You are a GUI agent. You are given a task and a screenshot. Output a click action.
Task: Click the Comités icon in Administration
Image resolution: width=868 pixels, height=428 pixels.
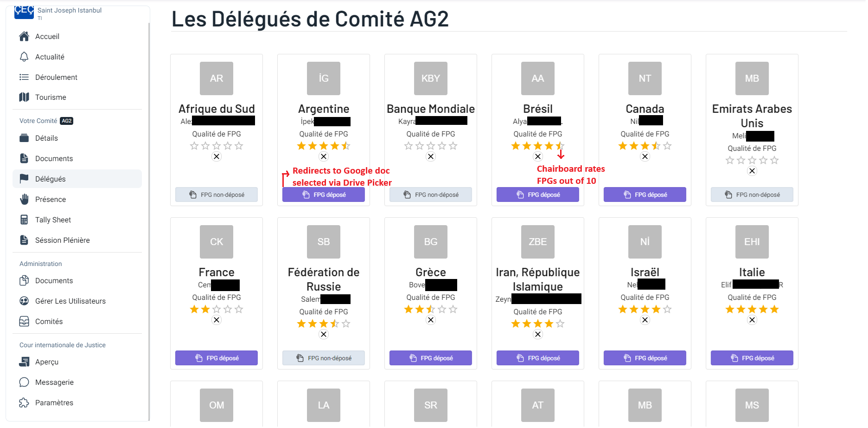24,321
